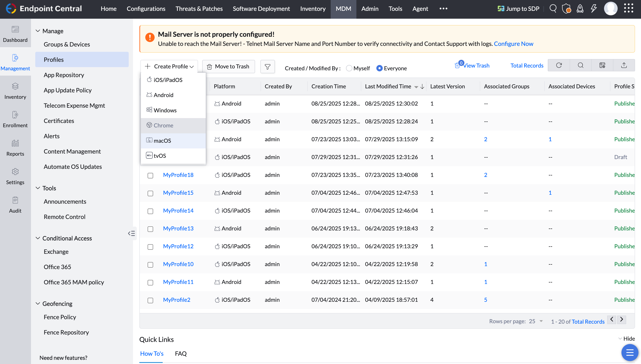
Task: Collapse the left navigation panel
Action: [131, 233]
